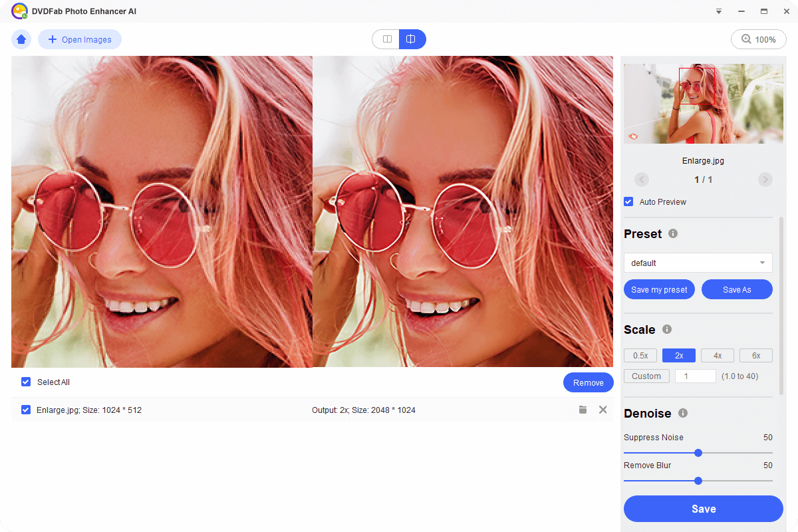This screenshot has width=798, height=532.
Task: Click the enhanced image pane
Action: coord(463,211)
